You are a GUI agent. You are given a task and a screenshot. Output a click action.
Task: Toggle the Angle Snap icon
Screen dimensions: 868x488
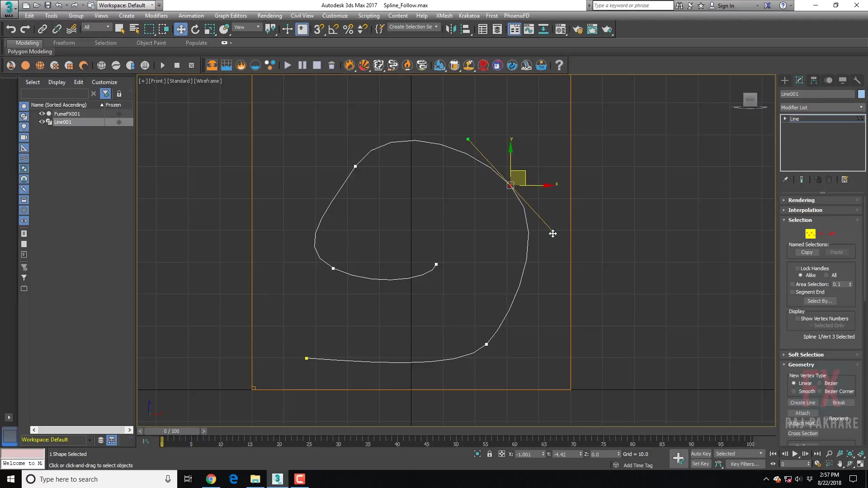(x=334, y=29)
